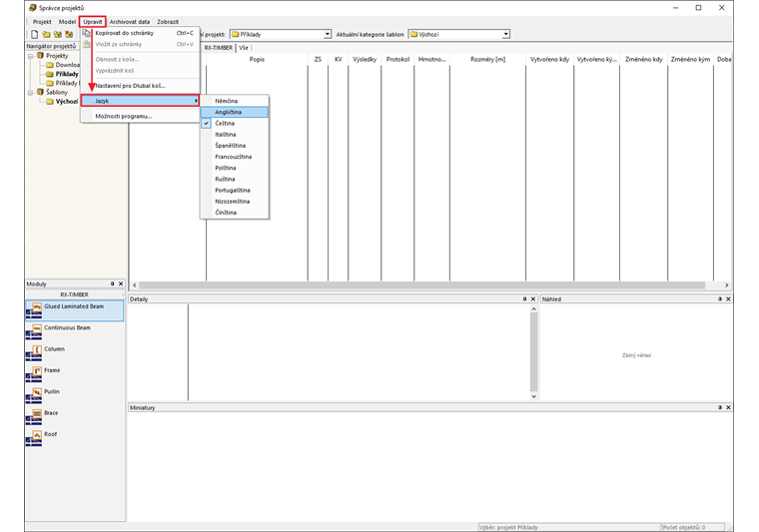759x532 pixels.
Task: Click the Detaily scrollbar down arrow
Action: click(x=534, y=396)
